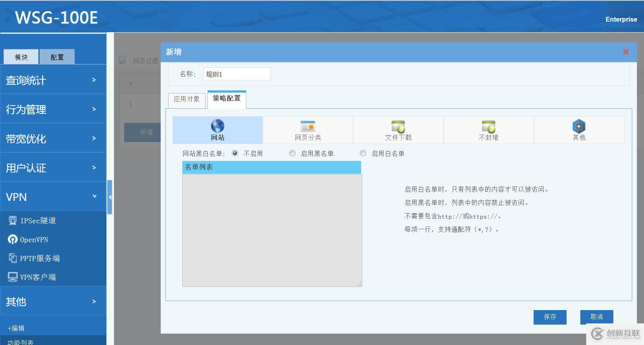Screen dimensions: 644x345
Task: Open the 网页分类 category
Action: tap(308, 130)
